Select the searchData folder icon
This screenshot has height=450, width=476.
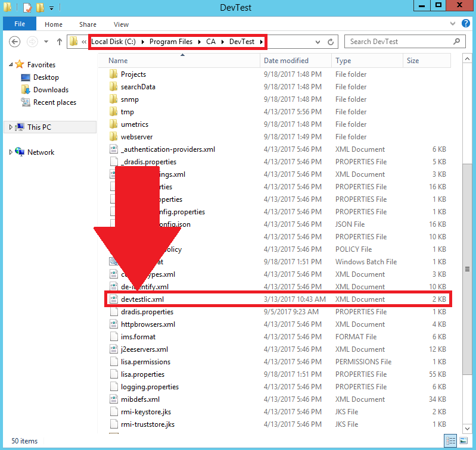point(114,87)
